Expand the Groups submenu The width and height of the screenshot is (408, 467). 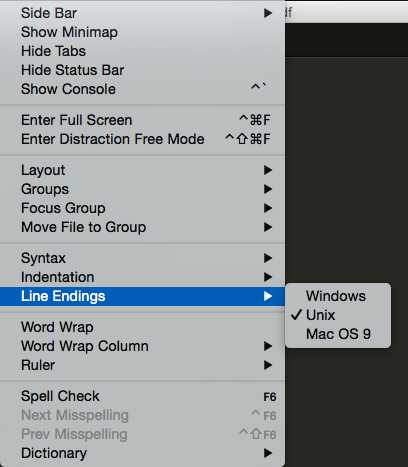tap(142, 189)
